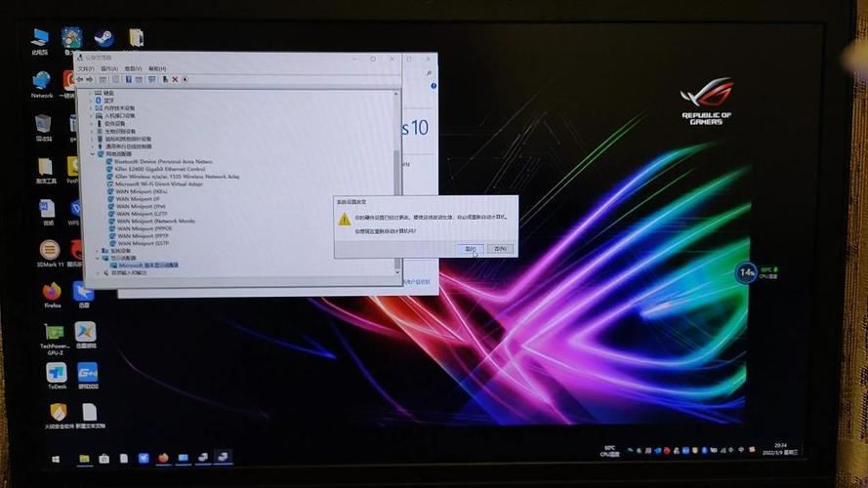The height and width of the screenshot is (488, 868).
Task: Expand the 蓝牙 Bluetooth node
Action: [92, 101]
